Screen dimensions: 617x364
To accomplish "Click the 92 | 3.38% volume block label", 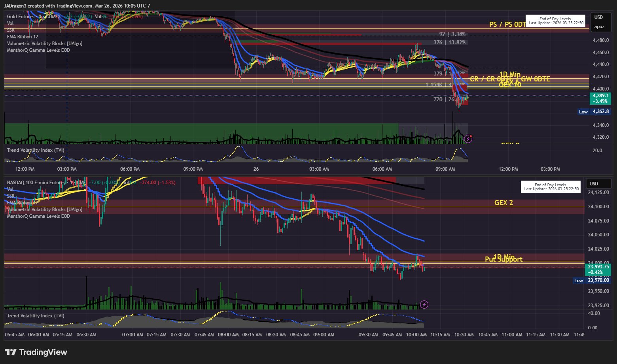I will [452, 34].
